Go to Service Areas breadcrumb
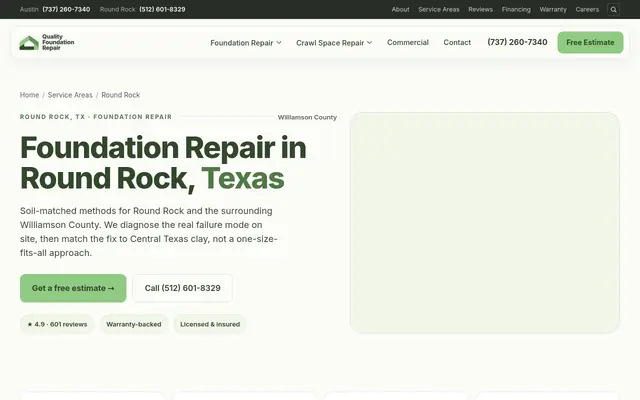Viewport: 640px width, 400px height. tap(70, 95)
